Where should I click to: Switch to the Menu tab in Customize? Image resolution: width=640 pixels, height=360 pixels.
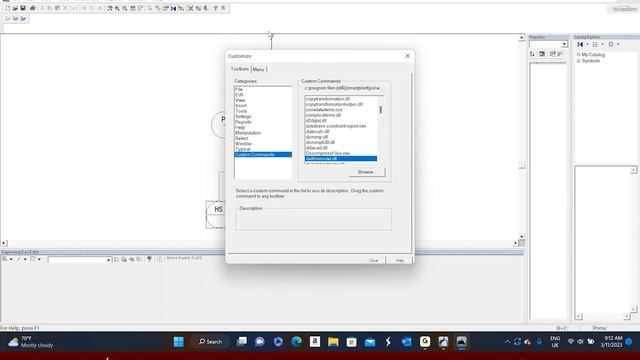(x=258, y=69)
